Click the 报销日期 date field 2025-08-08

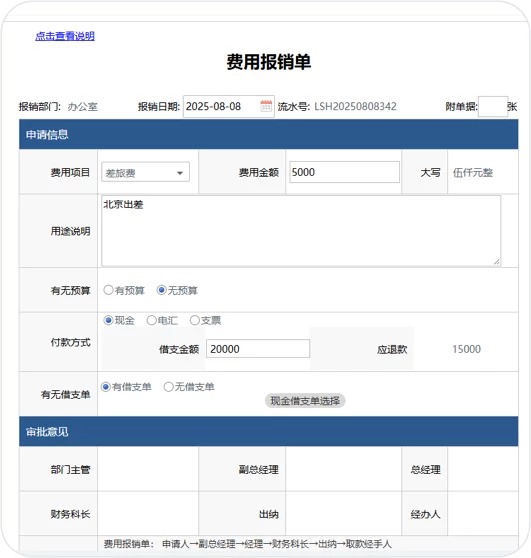pos(228,106)
